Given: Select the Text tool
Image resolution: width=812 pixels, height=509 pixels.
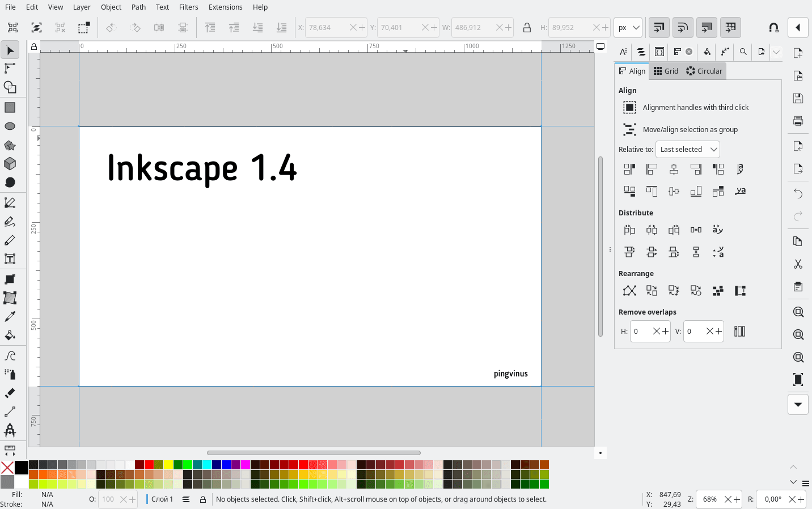Looking at the screenshot, I should click(10, 259).
